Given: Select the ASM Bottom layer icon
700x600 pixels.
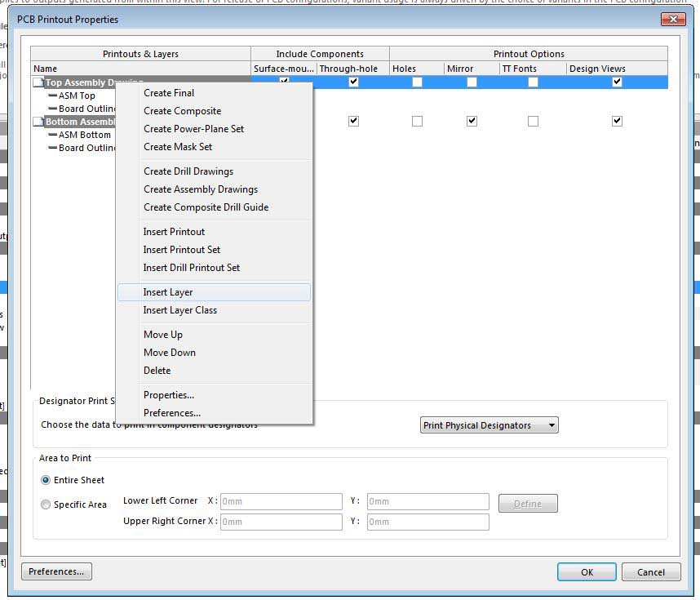Looking at the screenshot, I should pyautogui.click(x=52, y=135).
